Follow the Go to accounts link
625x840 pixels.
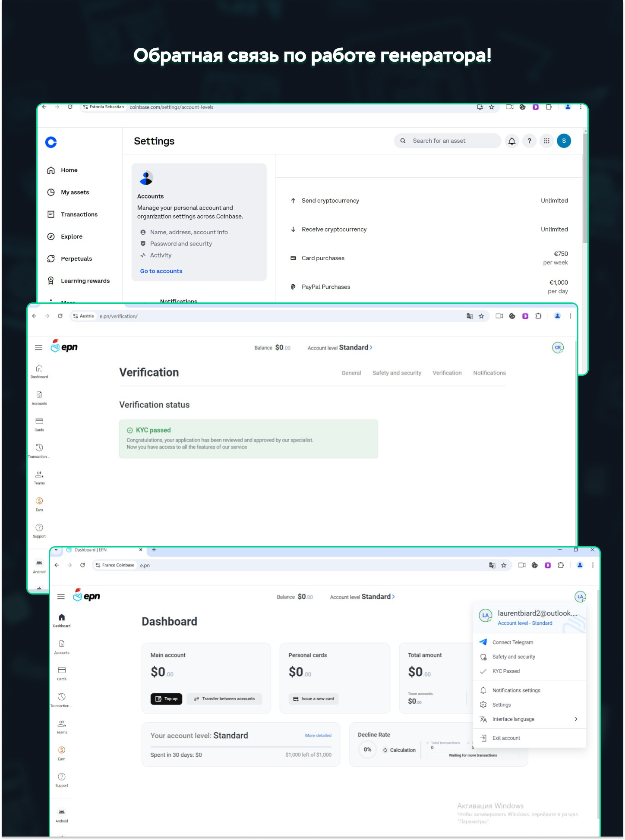[161, 271]
